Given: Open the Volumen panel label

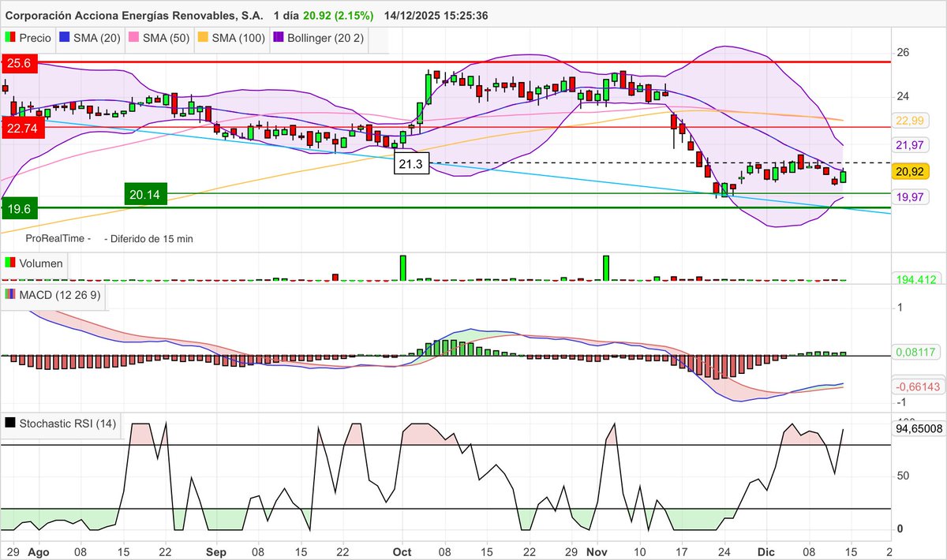Looking at the screenshot, I should coord(41,263).
